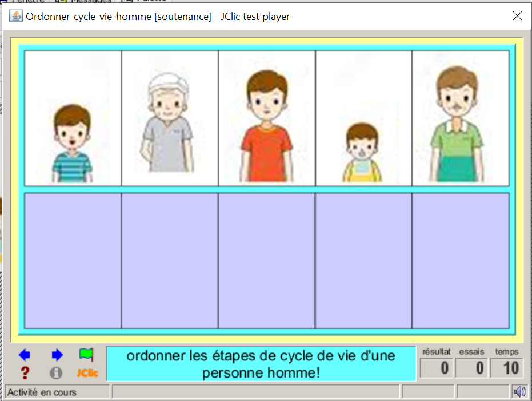Close the JClic test player window

517,16
